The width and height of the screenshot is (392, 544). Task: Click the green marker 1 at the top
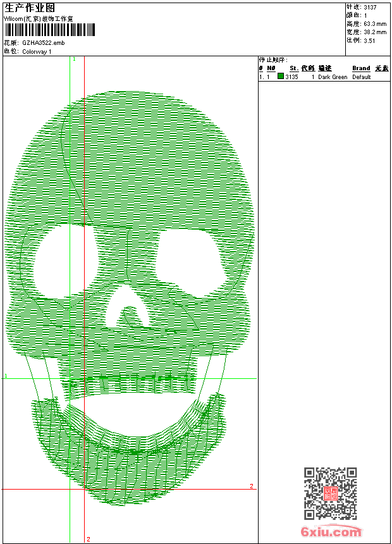74,59
